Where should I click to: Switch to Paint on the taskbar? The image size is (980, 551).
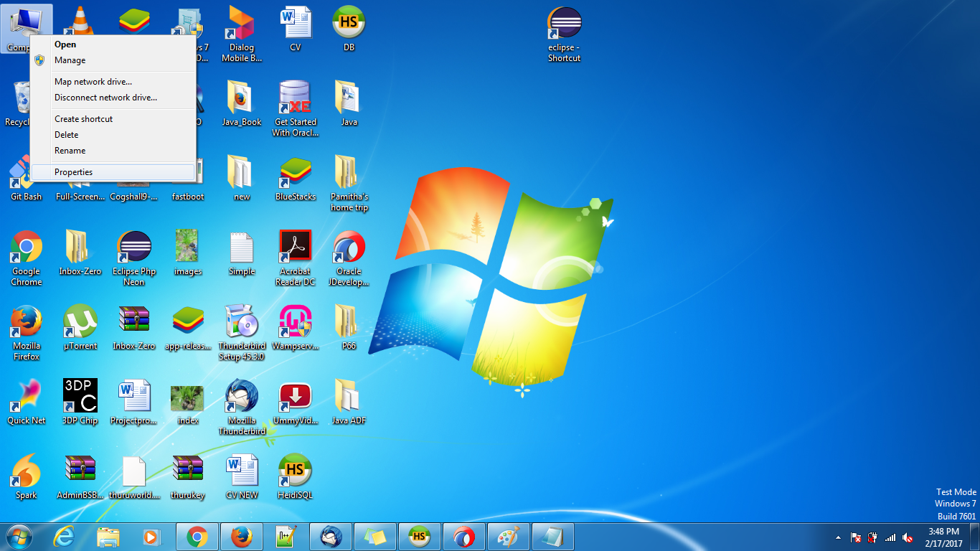(509, 537)
